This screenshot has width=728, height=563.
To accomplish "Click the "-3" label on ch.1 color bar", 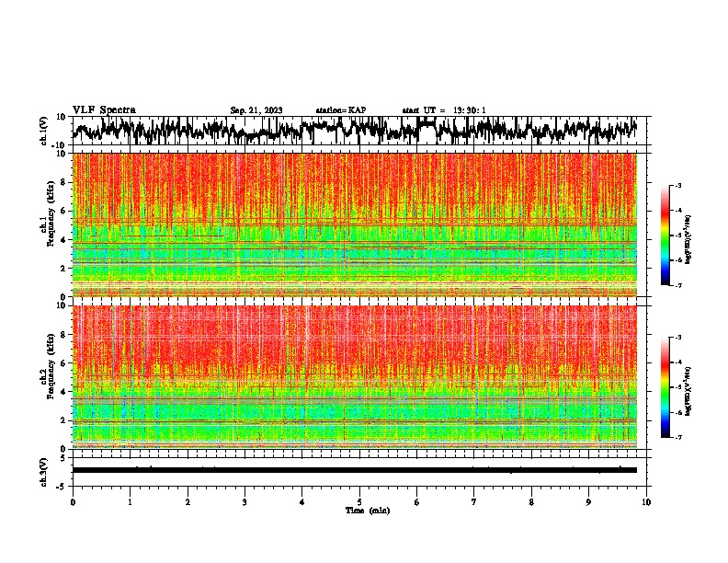I will (x=678, y=185).
